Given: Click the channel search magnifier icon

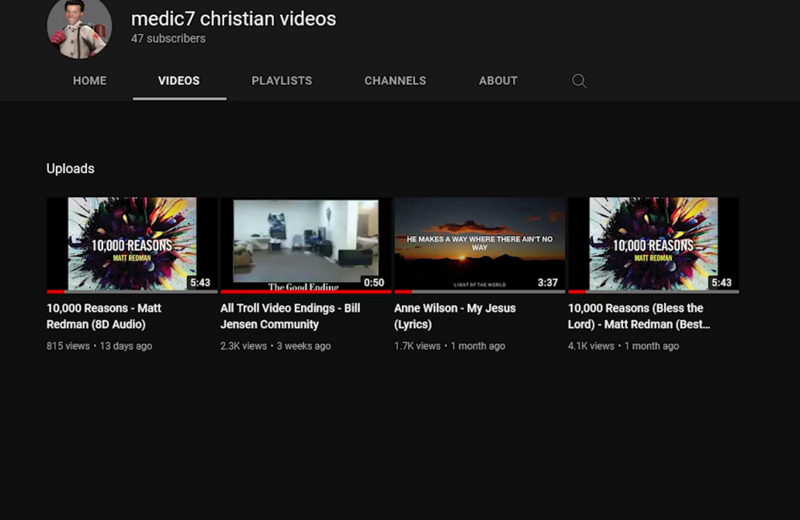Looking at the screenshot, I should pyautogui.click(x=579, y=81).
